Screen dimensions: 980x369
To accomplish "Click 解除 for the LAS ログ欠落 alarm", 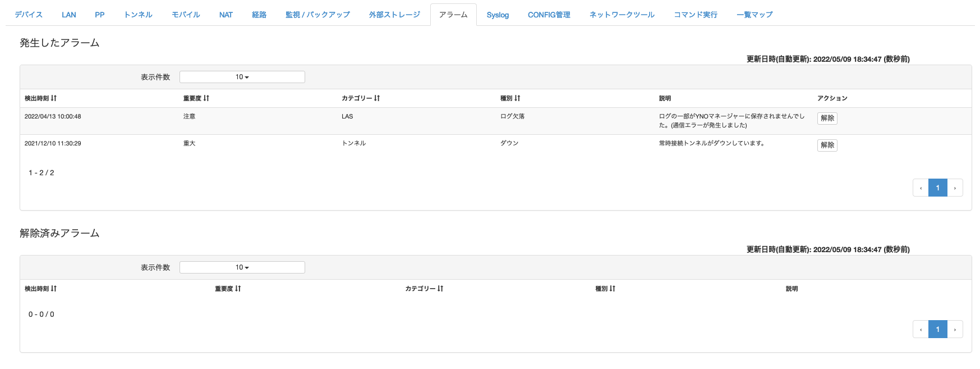I will 827,118.
